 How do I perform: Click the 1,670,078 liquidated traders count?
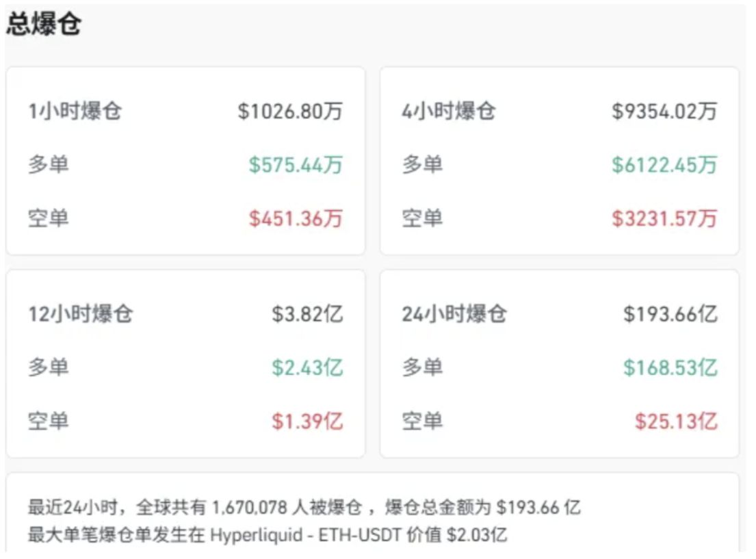click(251, 508)
